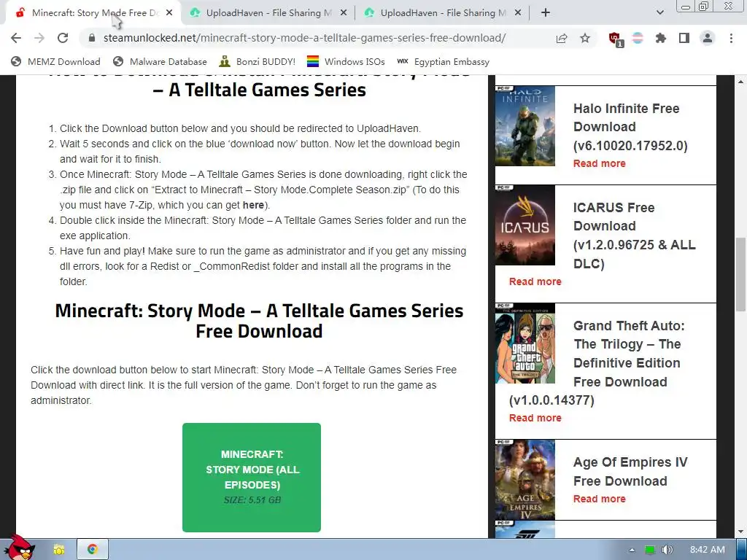Viewport: 747px width, 560px height.
Task: Click Read more under Grand Theft Auto
Action: pyautogui.click(x=535, y=418)
